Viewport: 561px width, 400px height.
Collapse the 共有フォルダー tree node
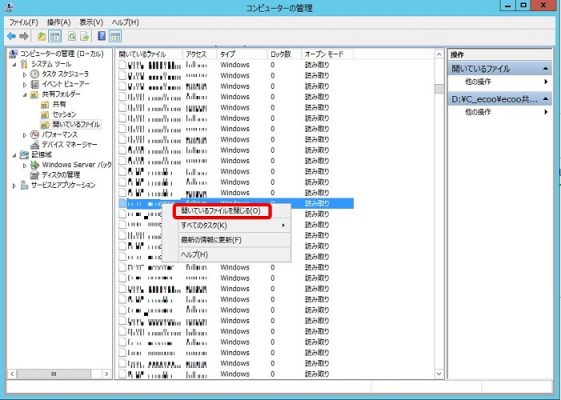coord(25,95)
